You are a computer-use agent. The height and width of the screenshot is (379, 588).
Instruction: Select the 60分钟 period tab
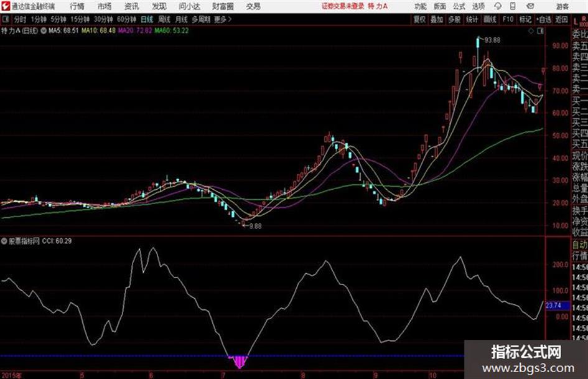(127, 19)
